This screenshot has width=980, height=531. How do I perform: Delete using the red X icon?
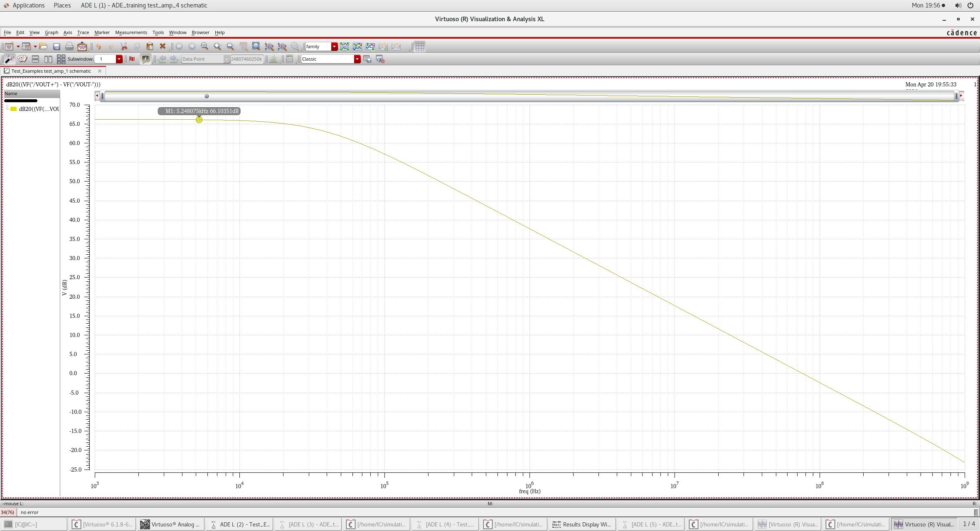[163, 47]
